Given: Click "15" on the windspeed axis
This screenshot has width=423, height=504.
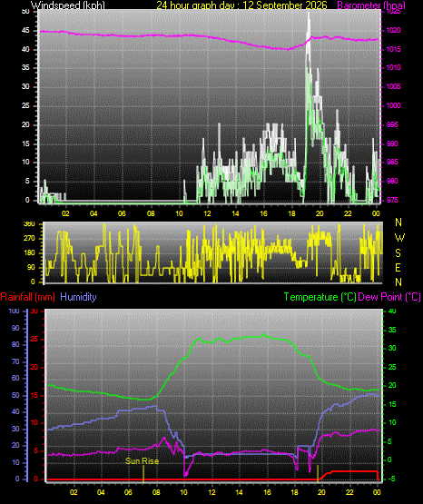Looking at the screenshot, I should (25, 143).
